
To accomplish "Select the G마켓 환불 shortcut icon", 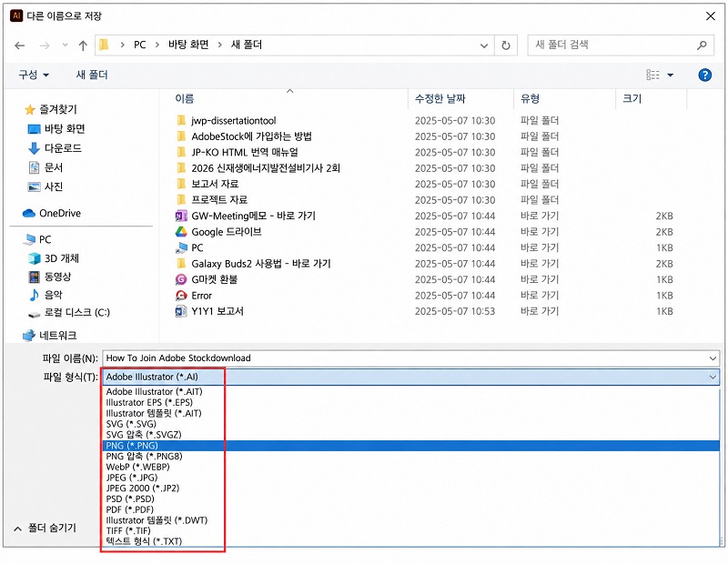I will 181,279.
